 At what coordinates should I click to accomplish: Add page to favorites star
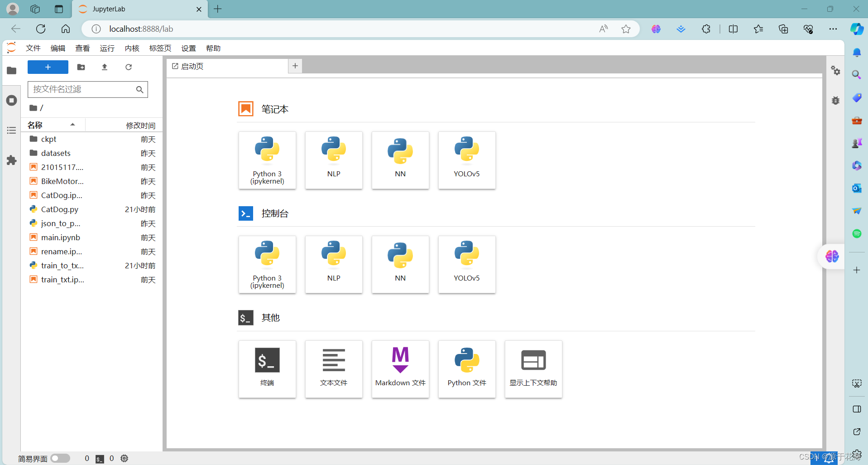626,29
